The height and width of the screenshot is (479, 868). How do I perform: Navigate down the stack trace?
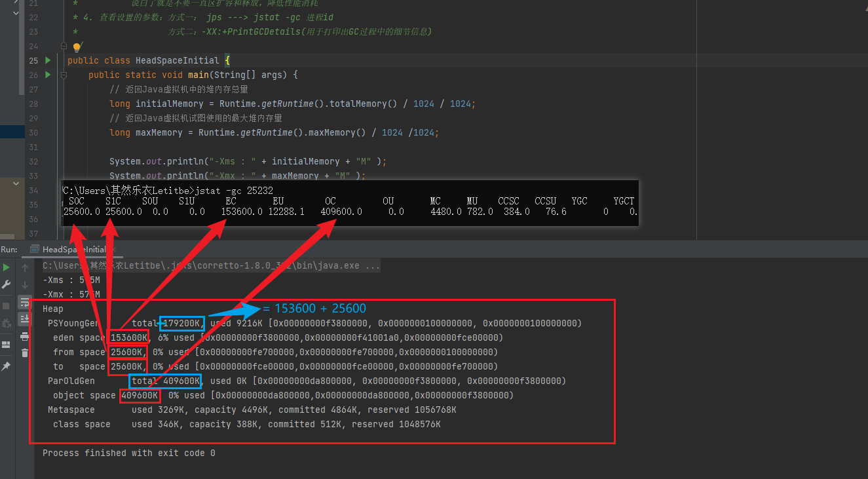(25, 284)
